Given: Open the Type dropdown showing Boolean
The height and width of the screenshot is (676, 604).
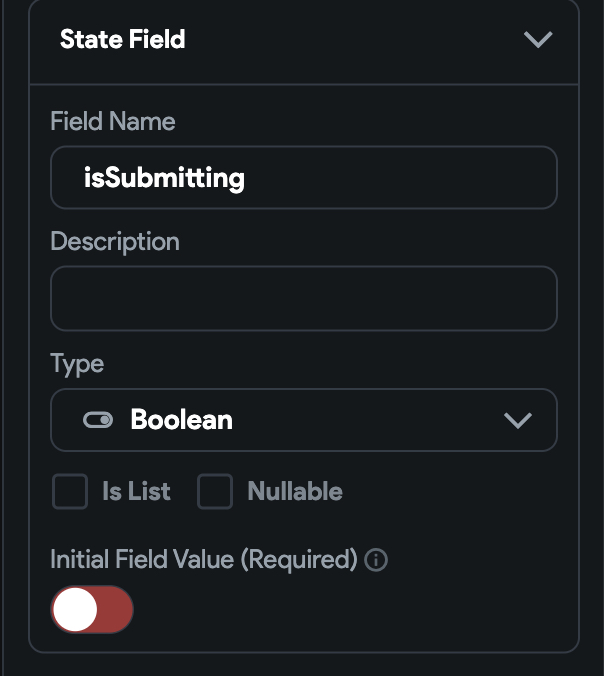Looking at the screenshot, I should tap(304, 420).
